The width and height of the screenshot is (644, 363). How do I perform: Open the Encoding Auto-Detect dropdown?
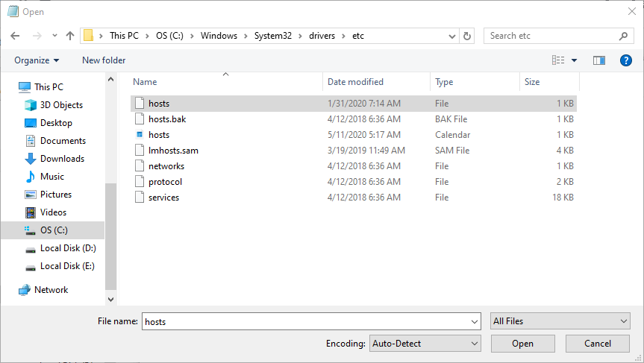click(425, 344)
